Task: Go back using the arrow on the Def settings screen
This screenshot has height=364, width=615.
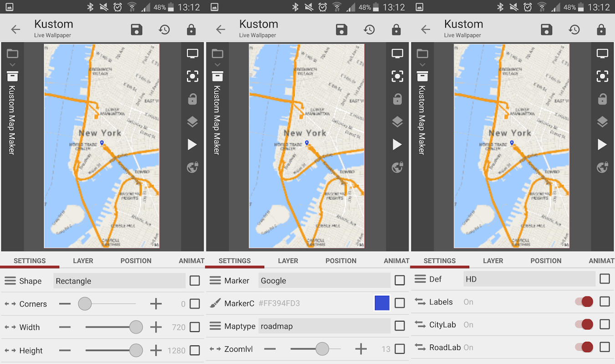Action: click(426, 30)
